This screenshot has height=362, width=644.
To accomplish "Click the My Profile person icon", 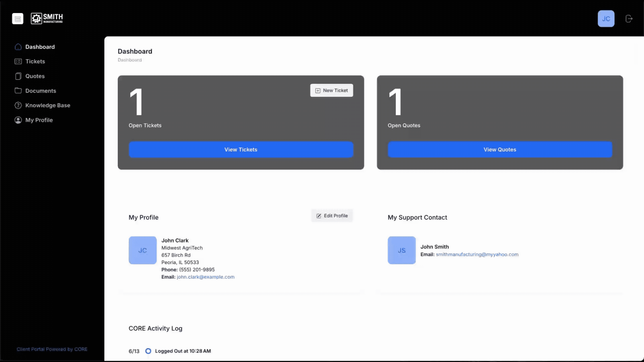I will tap(18, 120).
